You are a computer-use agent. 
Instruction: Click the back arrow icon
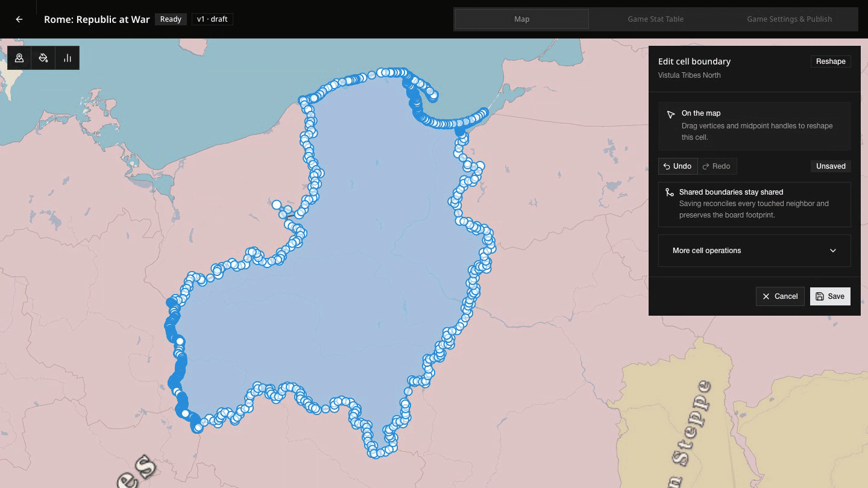[19, 19]
